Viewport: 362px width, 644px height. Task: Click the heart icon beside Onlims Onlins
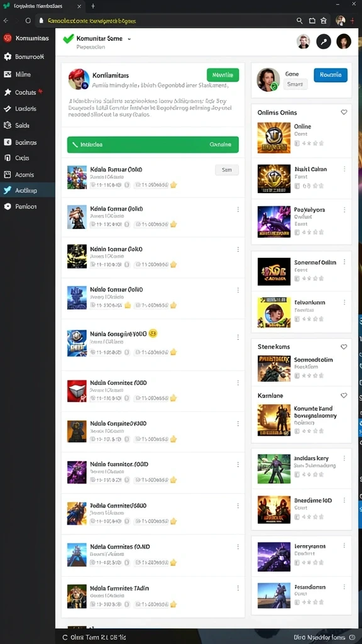tap(344, 112)
